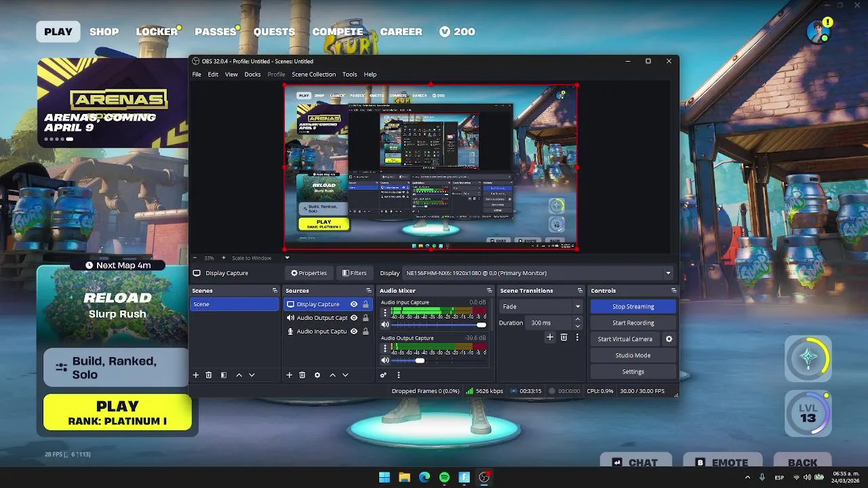Open Spotify from the taskbar
Image resolution: width=868 pixels, height=488 pixels.
click(x=444, y=477)
